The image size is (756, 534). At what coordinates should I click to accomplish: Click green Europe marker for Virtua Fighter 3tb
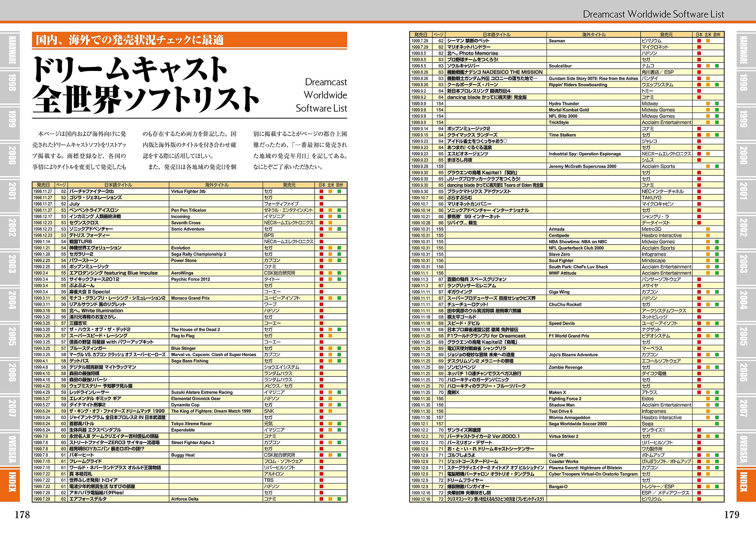pos(339,191)
